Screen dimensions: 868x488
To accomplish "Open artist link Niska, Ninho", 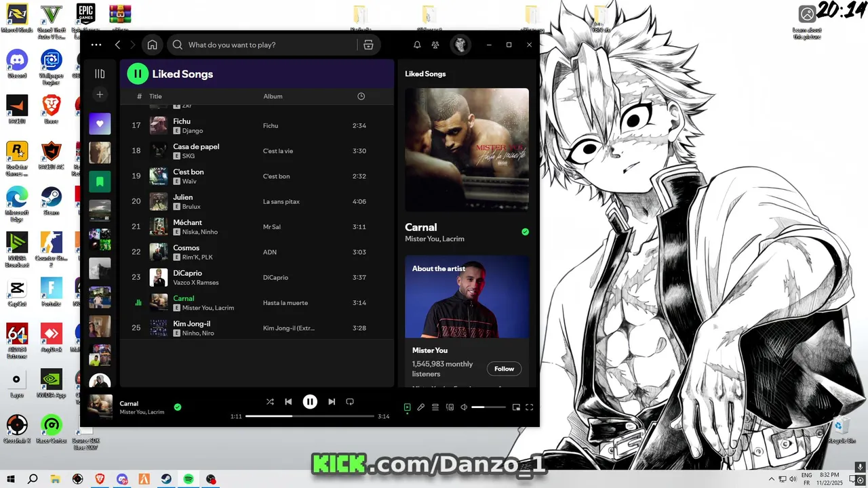I will click(x=200, y=232).
